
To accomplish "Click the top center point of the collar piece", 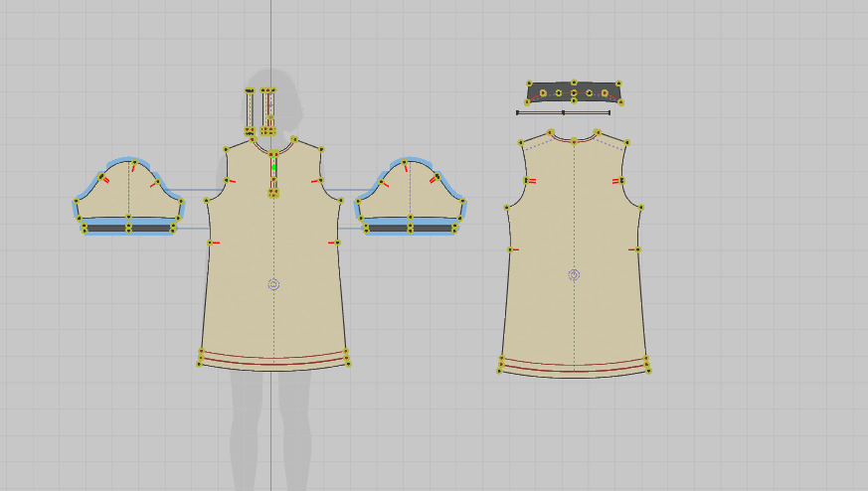I will 574,82.
